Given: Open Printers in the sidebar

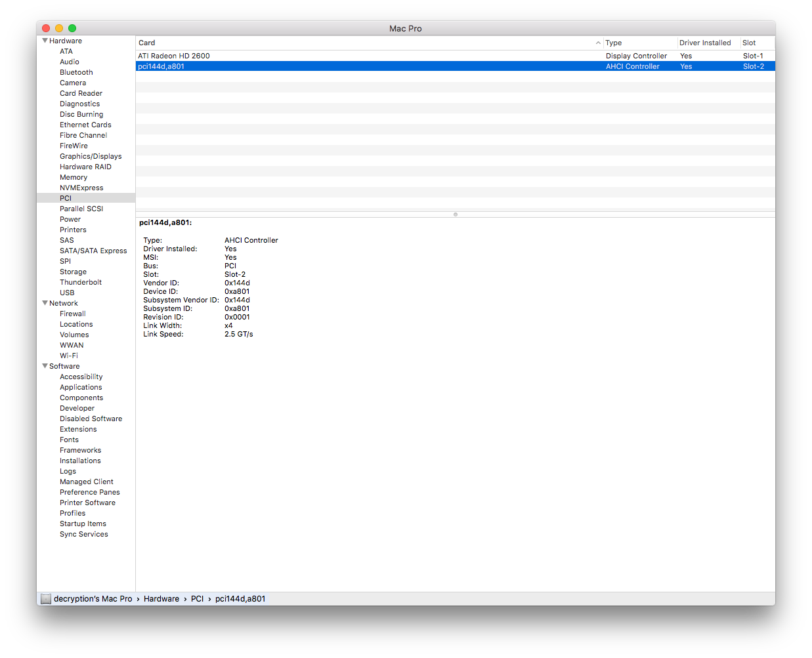Looking at the screenshot, I should [x=73, y=230].
